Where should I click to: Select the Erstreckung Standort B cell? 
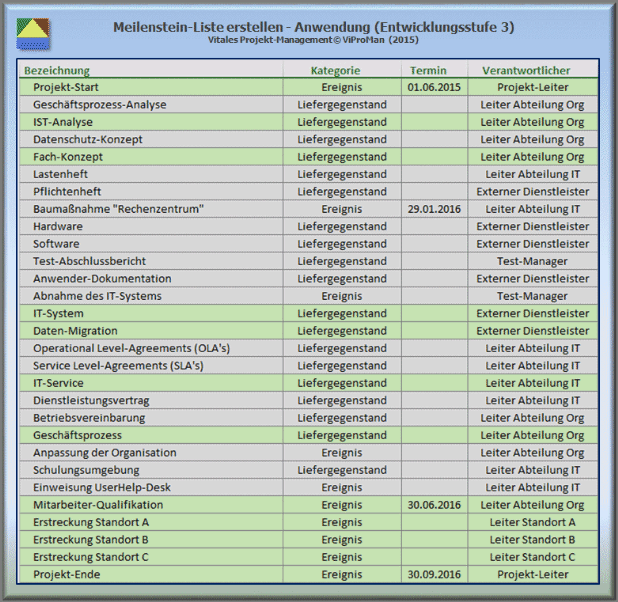(151, 539)
